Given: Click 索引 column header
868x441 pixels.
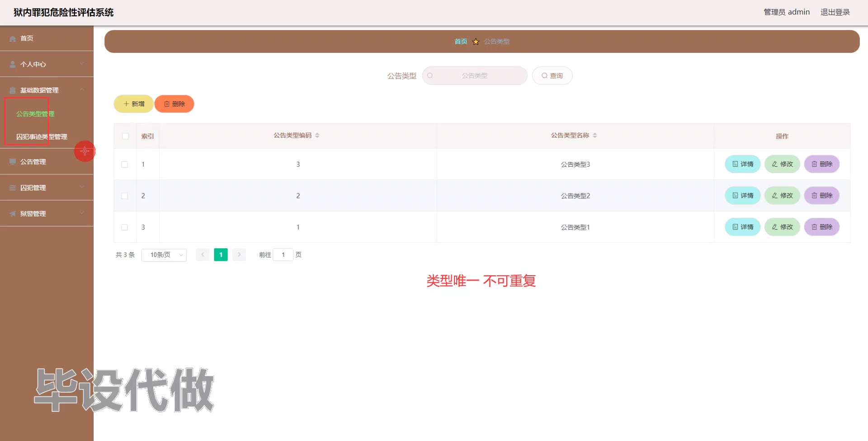Looking at the screenshot, I should pyautogui.click(x=147, y=136).
